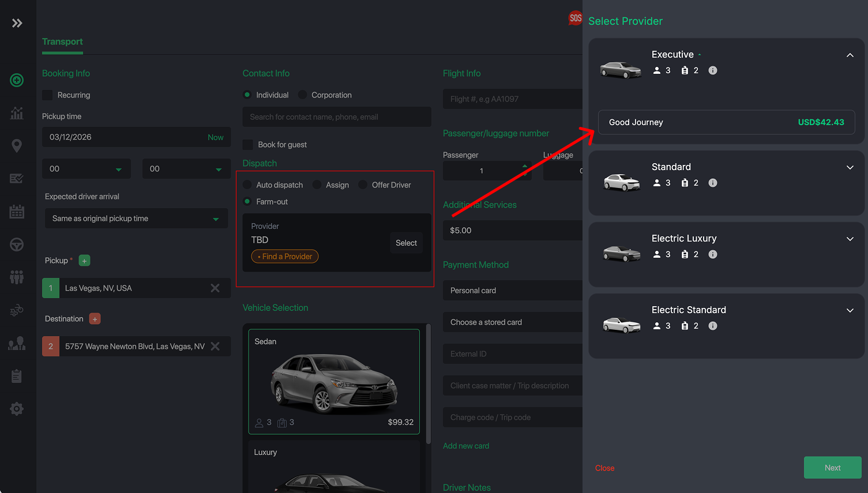
Task: Click the Select provider button
Action: (406, 243)
